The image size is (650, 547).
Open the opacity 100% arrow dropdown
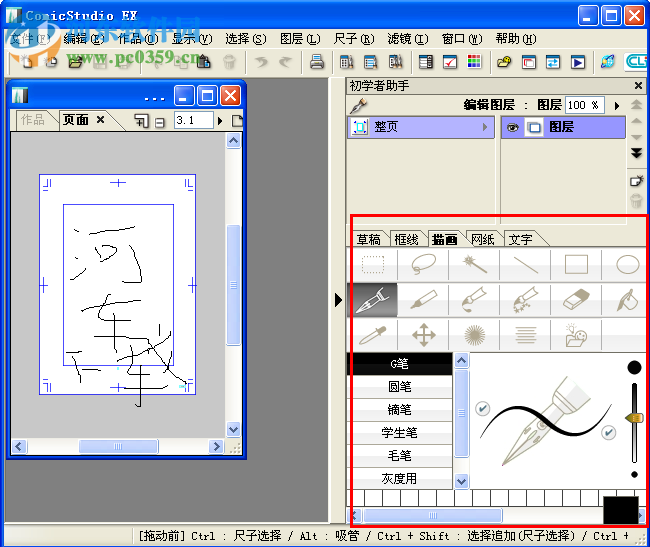pos(617,106)
